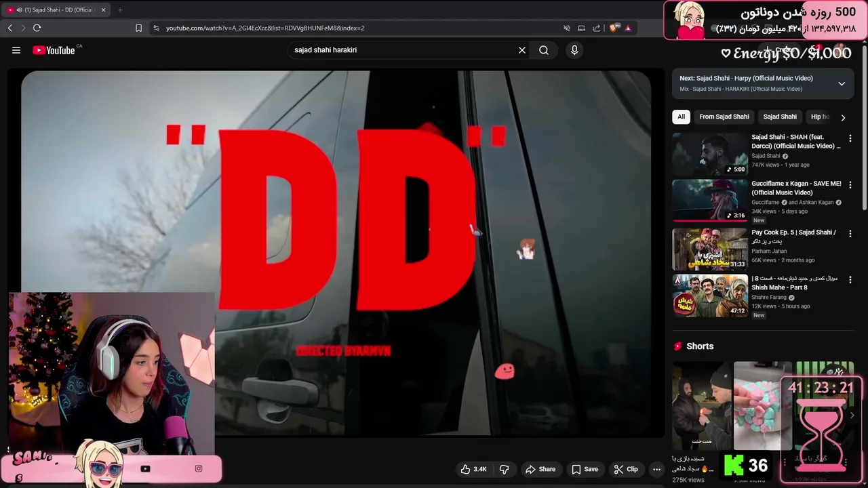
Task: Expand the Next: Harpy playlist panel
Action: pyautogui.click(x=842, y=83)
